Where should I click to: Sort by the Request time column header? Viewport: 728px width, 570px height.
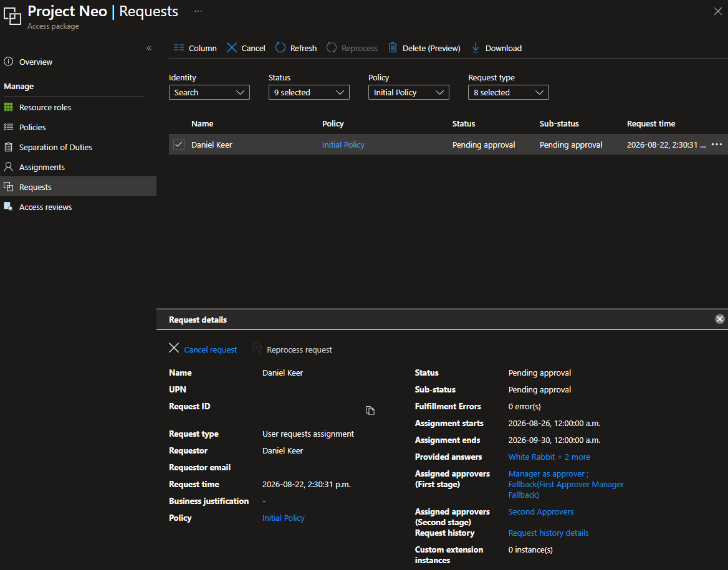coord(651,123)
